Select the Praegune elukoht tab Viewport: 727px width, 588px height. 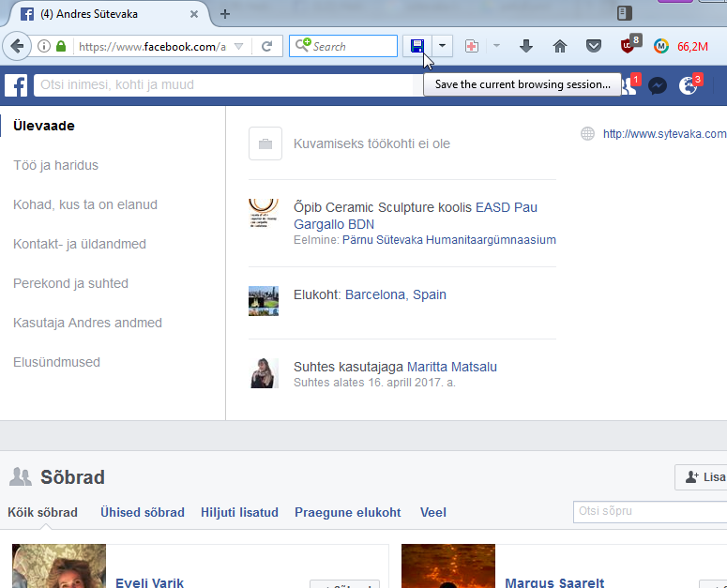[x=348, y=512]
